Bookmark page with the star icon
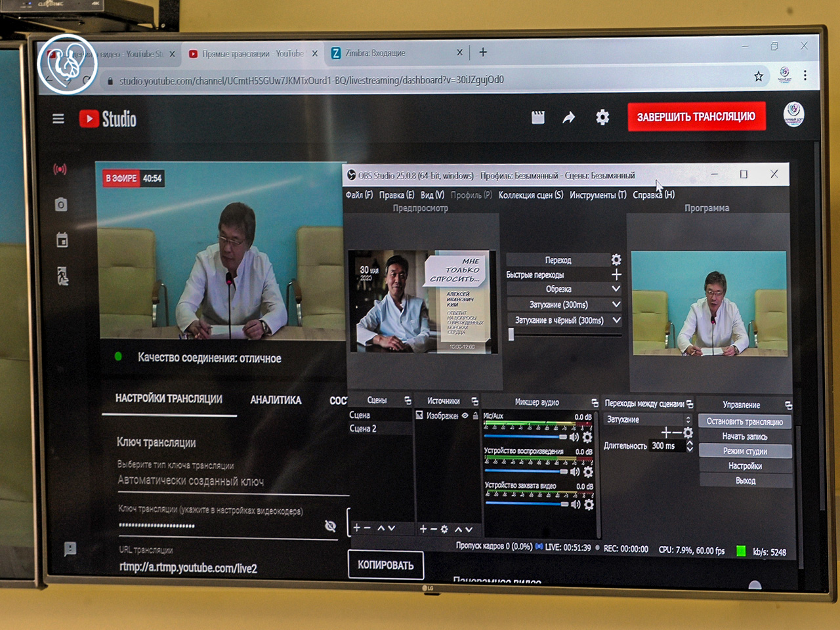Screen dimensions: 840x630 759,77
